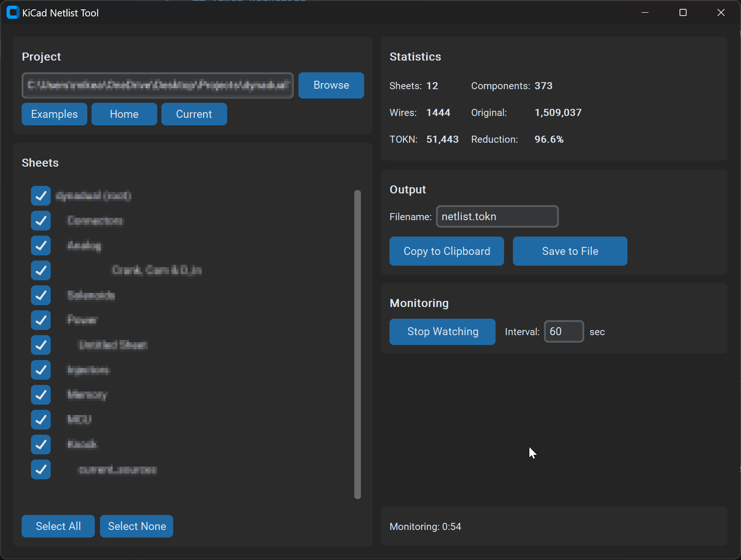Click the monitoring Interval seconds field
Viewport: 741px width, 560px height.
click(x=564, y=331)
